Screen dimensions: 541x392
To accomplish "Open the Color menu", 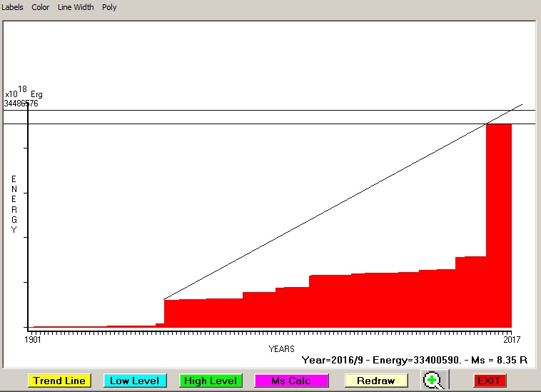I will [41, 7].
